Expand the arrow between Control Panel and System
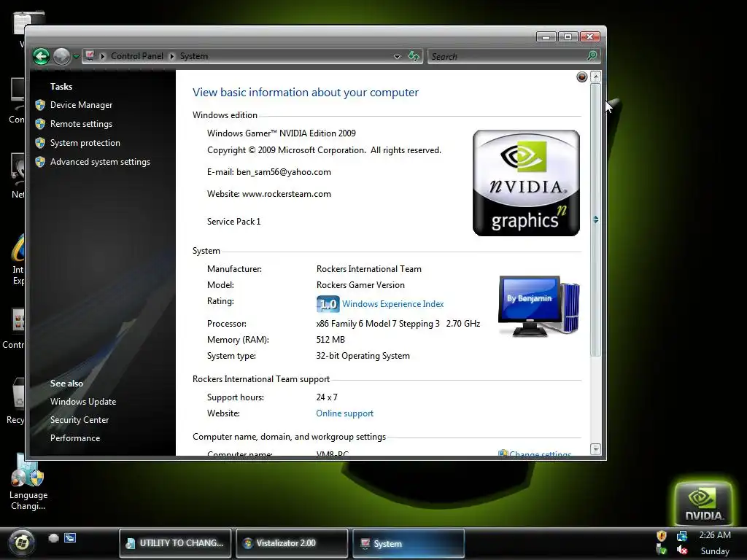The height and width of the screenshot is (560, 747). click(172, 56)
